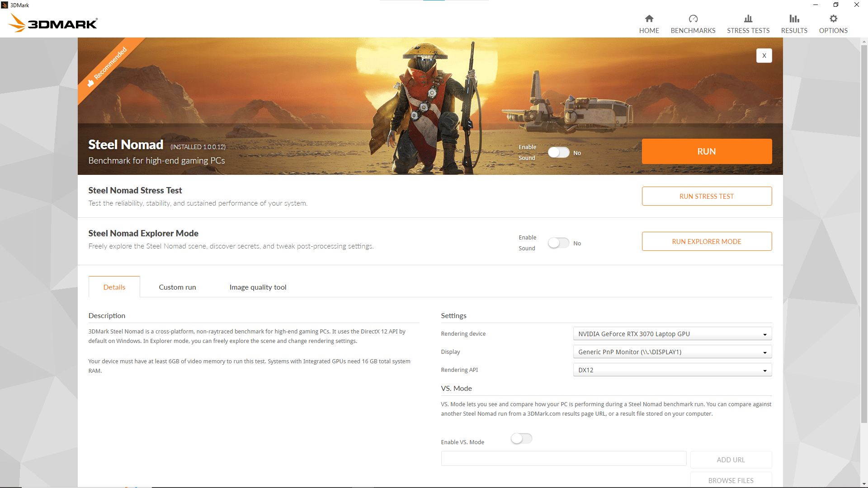Enable sound for Explorer Mode
Viewport: 868px width, 488px height.
[x=558, y=243]
